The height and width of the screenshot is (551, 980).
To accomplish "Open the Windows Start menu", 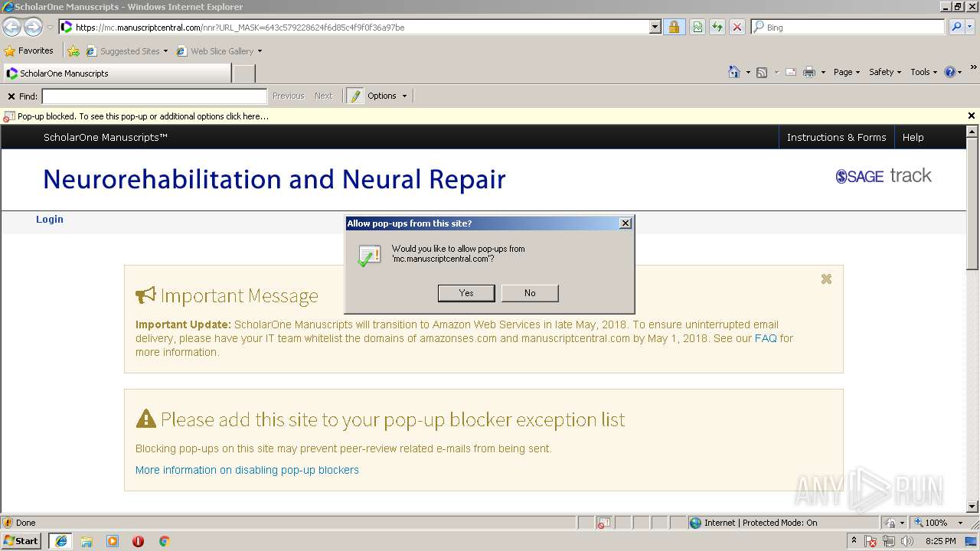I will pos(21,540).
